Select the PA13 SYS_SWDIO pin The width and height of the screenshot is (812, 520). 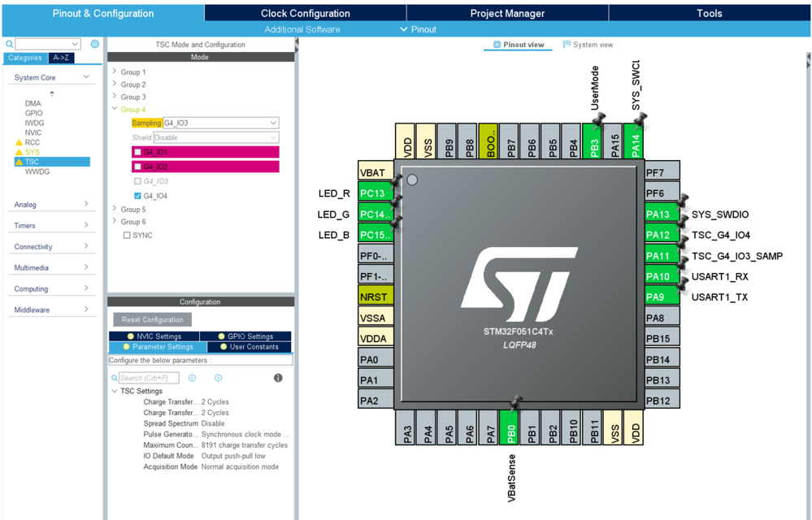click(662, 214)
